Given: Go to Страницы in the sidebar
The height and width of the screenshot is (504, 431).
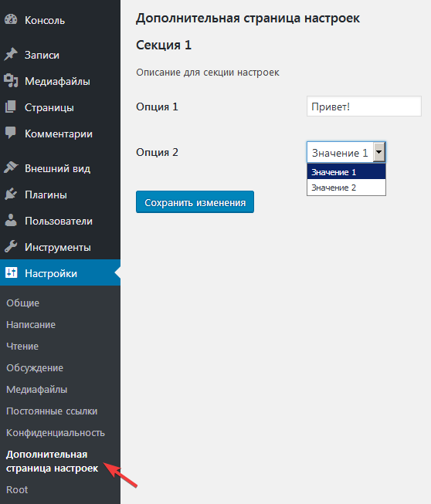Looking at the screenshot, I should (x=49, y=107).
